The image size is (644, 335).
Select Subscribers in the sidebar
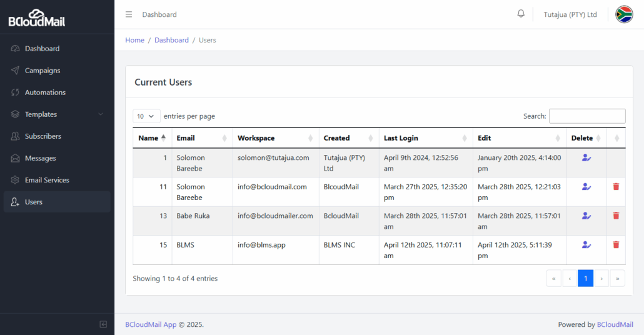[x=57, y=136]
